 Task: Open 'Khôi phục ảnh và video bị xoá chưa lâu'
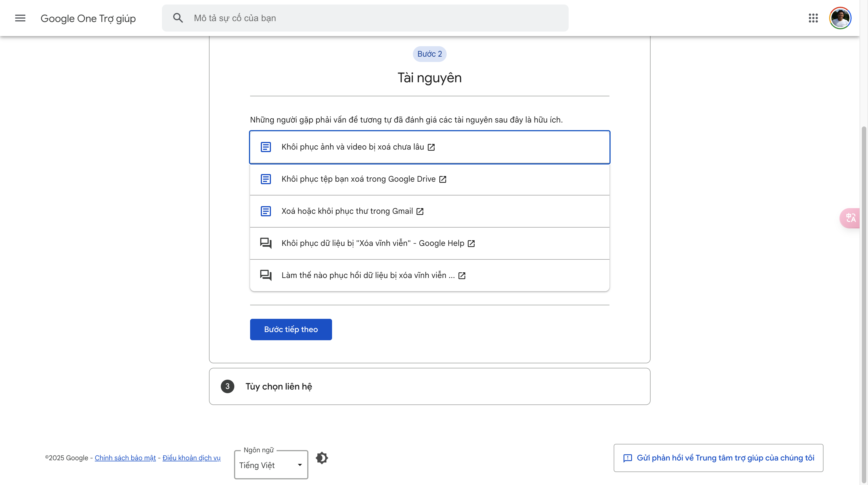(x=429, y=147)
